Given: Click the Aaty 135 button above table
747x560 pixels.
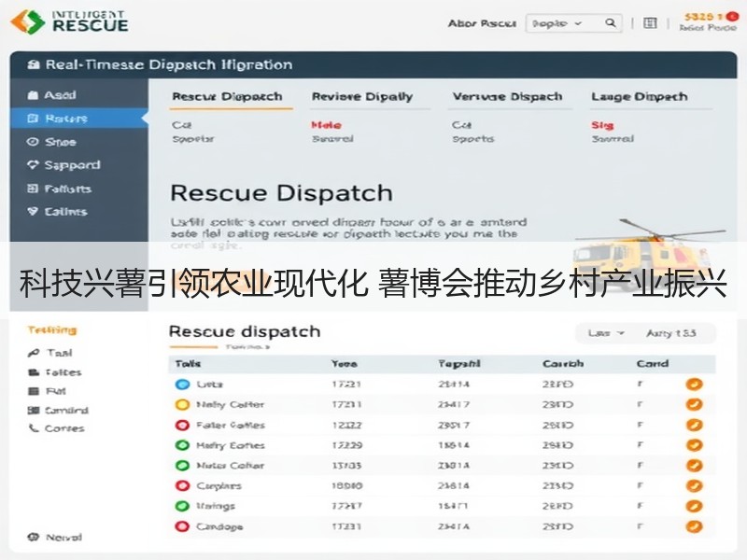Looking at the screenshot, I should 671,333.
